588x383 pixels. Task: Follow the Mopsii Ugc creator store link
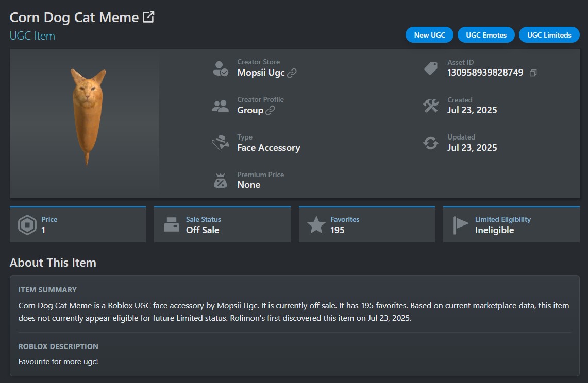(x=261, y=73)
